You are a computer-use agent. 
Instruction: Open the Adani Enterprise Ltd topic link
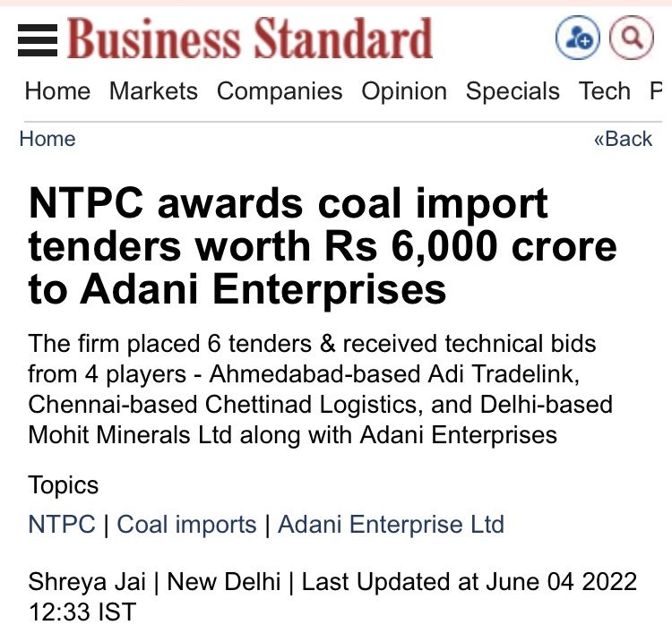(391, 524)
